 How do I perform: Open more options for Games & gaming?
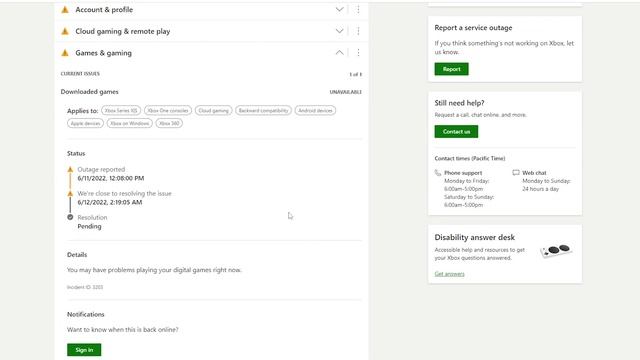(x=358, y=53)
